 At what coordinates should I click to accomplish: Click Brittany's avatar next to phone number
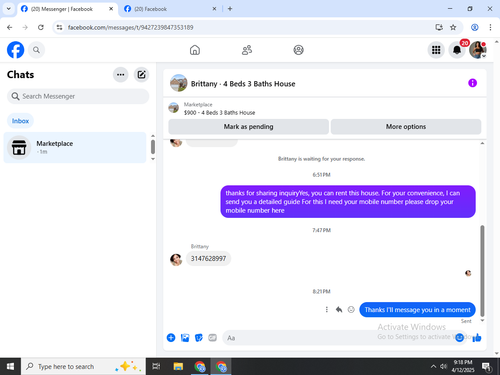176,260
